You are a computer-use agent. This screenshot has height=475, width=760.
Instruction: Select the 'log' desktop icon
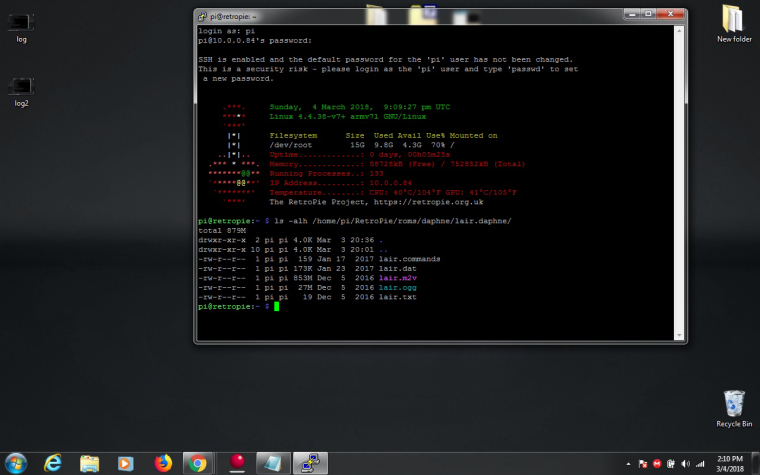(x=21, y=28)
